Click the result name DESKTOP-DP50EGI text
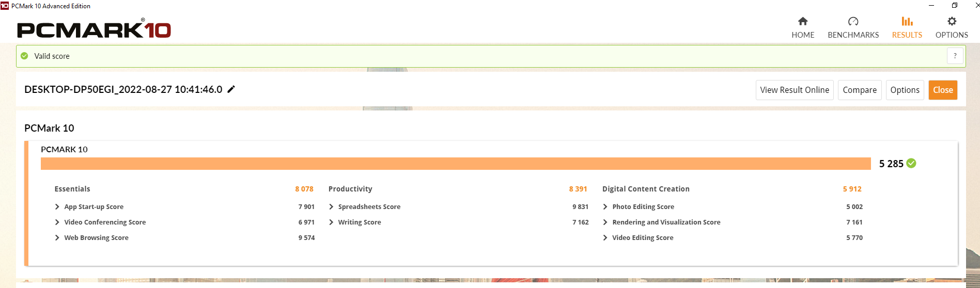 [x=123, y=89]
